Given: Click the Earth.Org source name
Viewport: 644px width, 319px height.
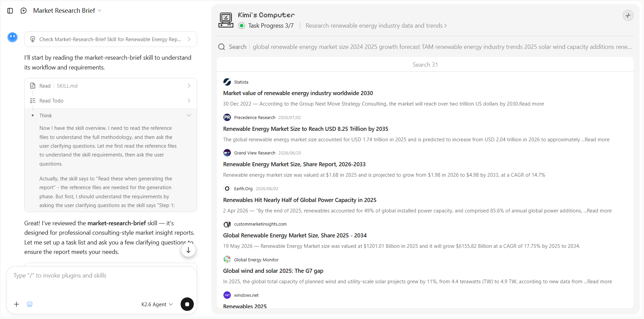Looking at the screenshot, I should [243, 189].
